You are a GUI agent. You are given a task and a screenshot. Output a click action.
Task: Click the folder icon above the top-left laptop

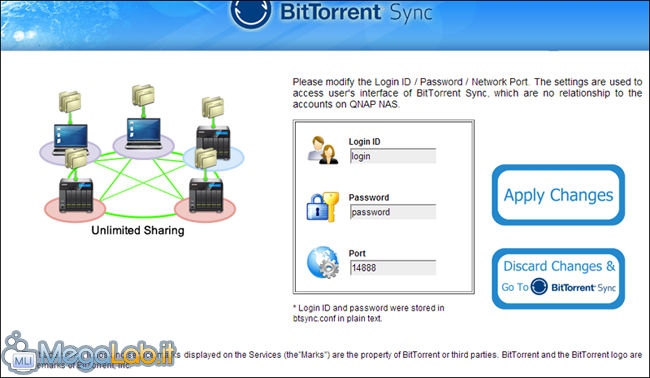click(70, 102)
